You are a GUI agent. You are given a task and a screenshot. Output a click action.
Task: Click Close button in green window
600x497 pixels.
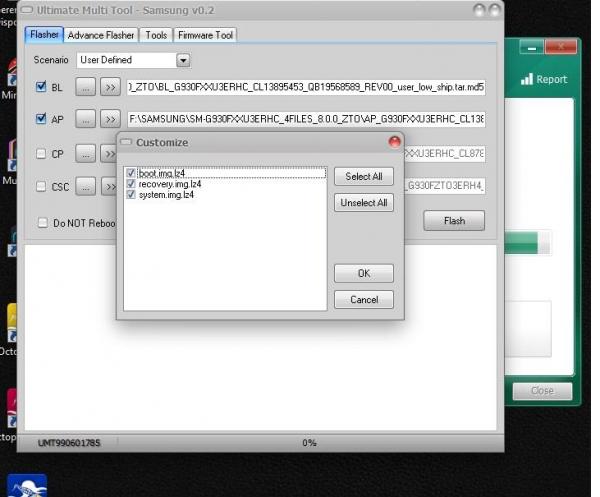point(542,391)
